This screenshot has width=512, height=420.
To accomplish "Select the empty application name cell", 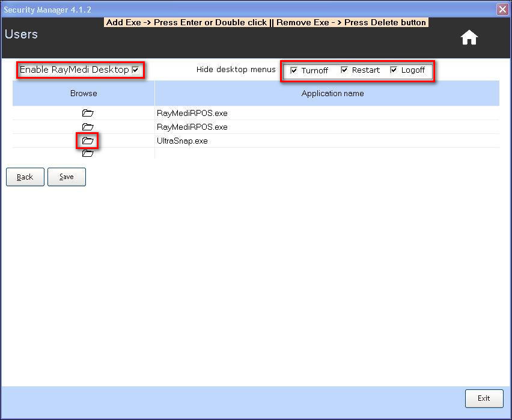I will coord(327,153).
